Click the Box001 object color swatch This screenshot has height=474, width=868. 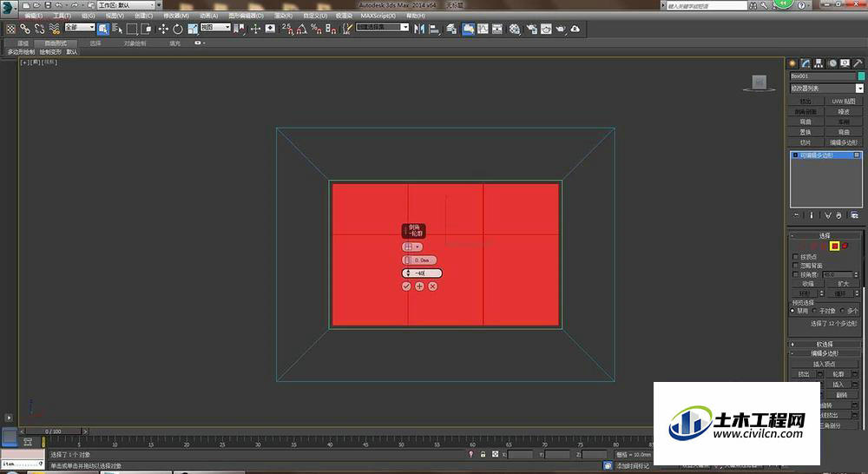click(x=861, y=76)
